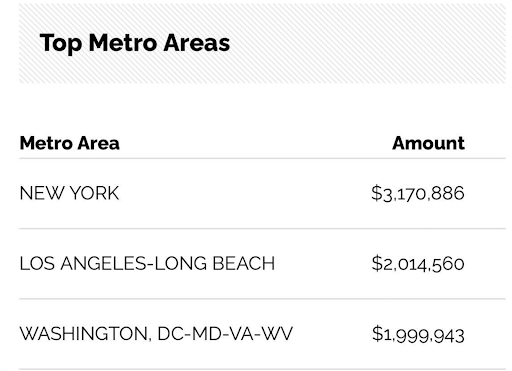Click the word YORK in first row
Image resolution: width=512 pixels, height=371 pixels.
[95, 193]
